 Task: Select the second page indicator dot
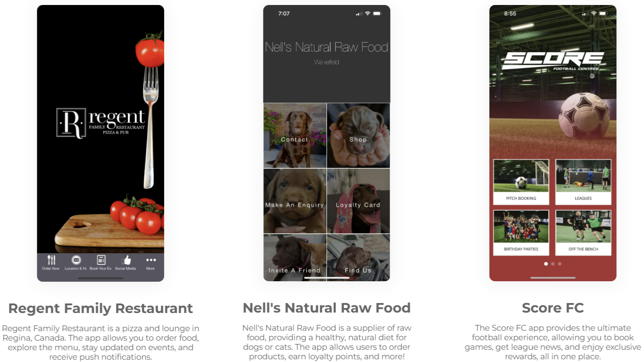[553, 264]
